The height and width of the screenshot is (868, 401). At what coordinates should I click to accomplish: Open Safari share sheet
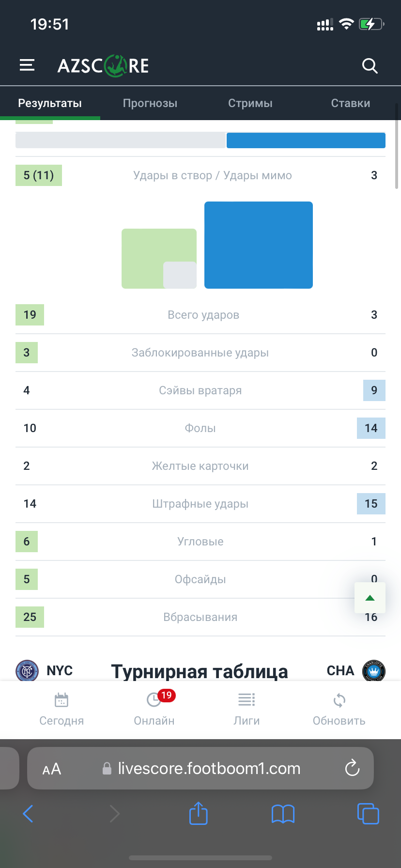point(198,813)
